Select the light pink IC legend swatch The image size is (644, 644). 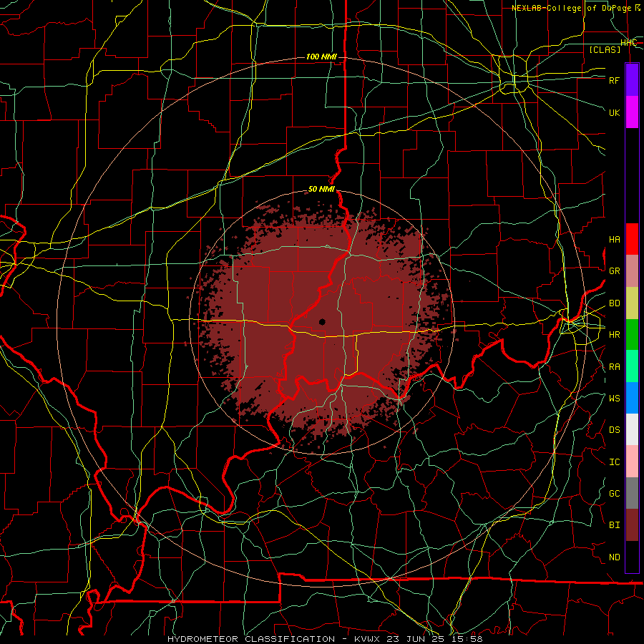point(632,462)
